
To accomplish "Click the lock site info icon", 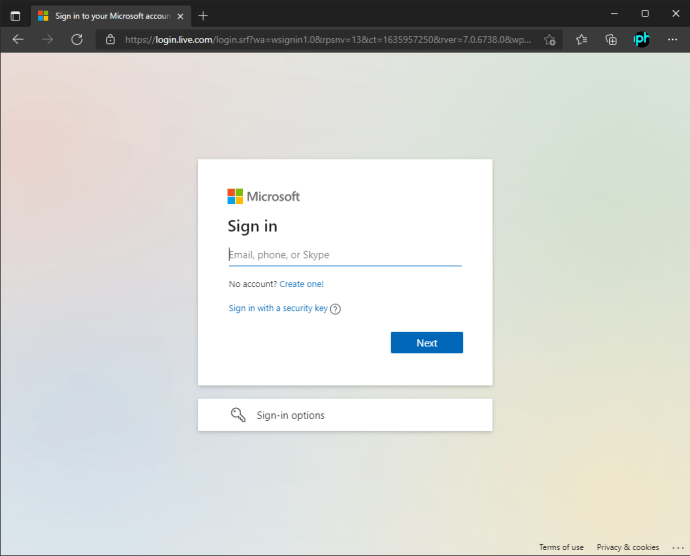I will coord(110,40).
